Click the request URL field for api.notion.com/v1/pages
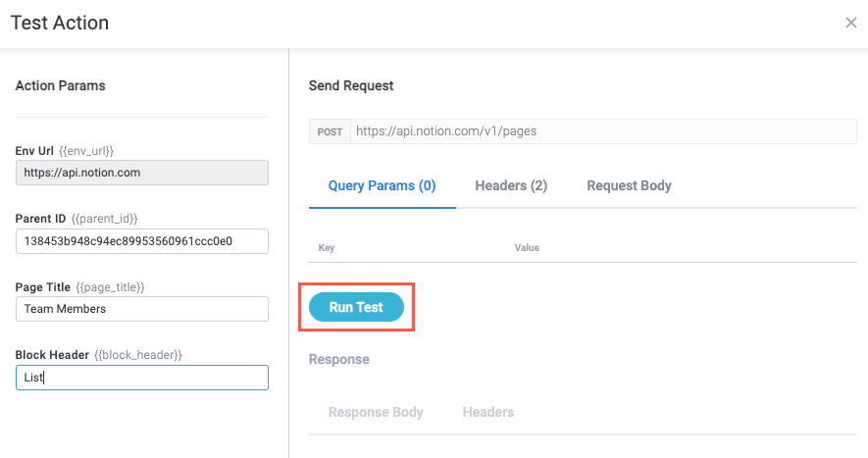The height and width of the screenshot is (458, 868). (x=602, y=131)
